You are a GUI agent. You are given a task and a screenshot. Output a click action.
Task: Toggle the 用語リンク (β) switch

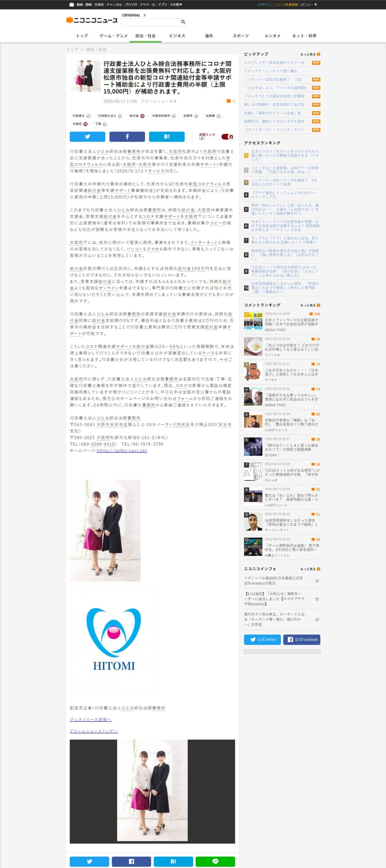coord(227,137)
